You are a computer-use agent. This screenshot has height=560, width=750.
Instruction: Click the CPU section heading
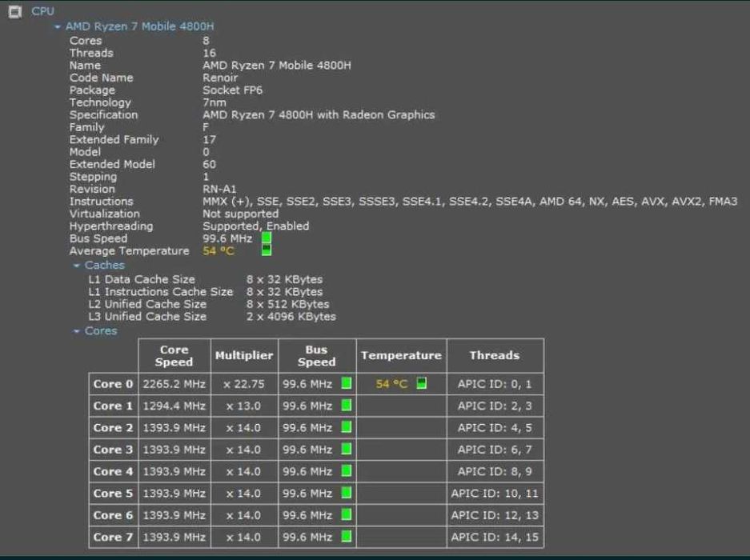42,11
